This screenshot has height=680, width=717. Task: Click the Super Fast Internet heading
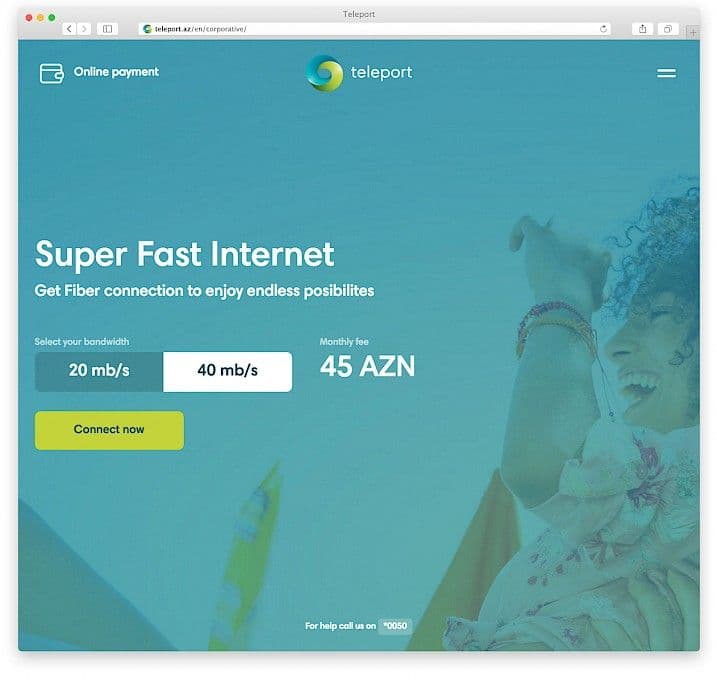[185, 255]
